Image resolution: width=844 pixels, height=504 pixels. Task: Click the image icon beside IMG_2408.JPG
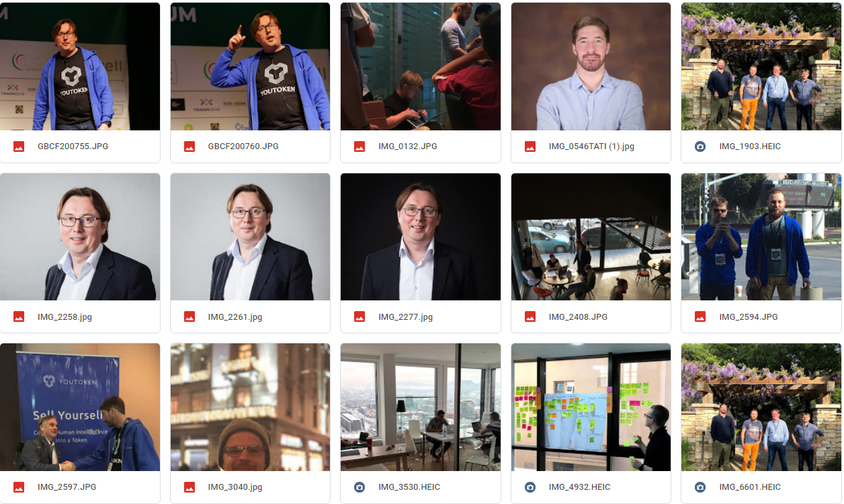coord(530,317)
